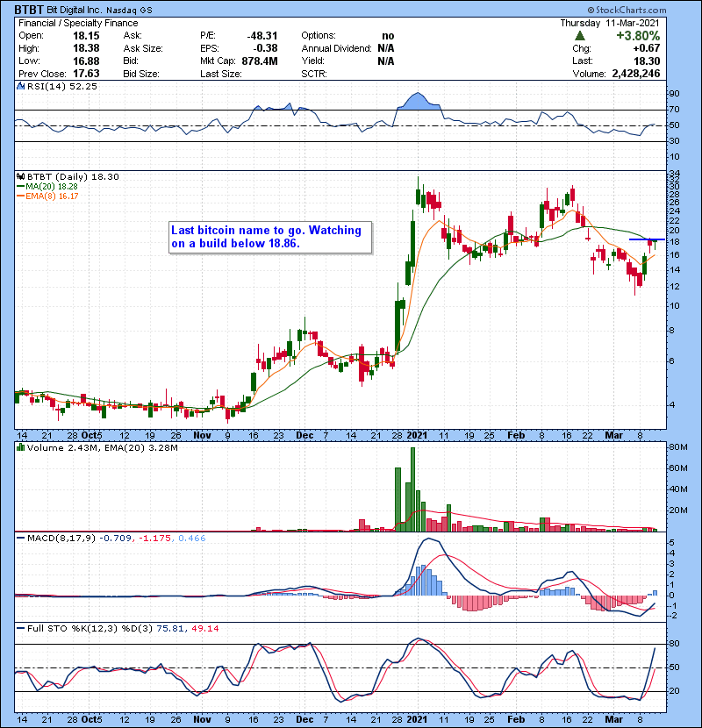Click the P/E value -48.31
The height and width of the screenshot is (728, 702).
click(x=262, y=36)
